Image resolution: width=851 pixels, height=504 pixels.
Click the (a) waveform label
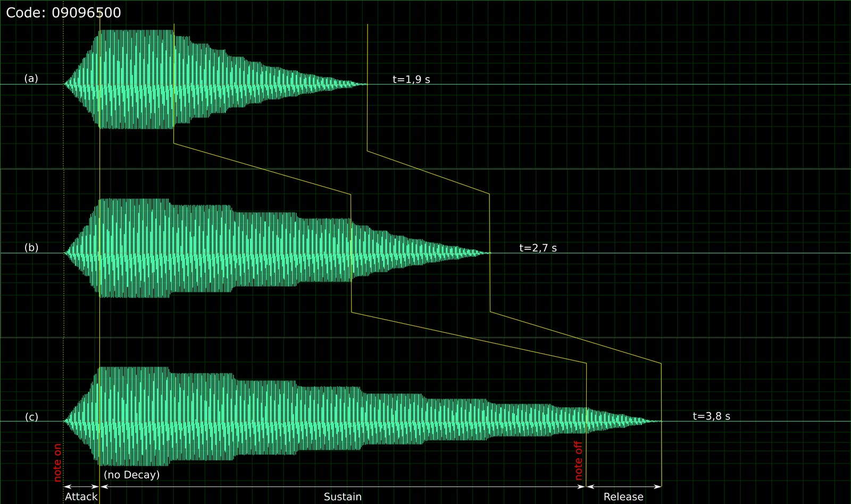tap(31, 79)
